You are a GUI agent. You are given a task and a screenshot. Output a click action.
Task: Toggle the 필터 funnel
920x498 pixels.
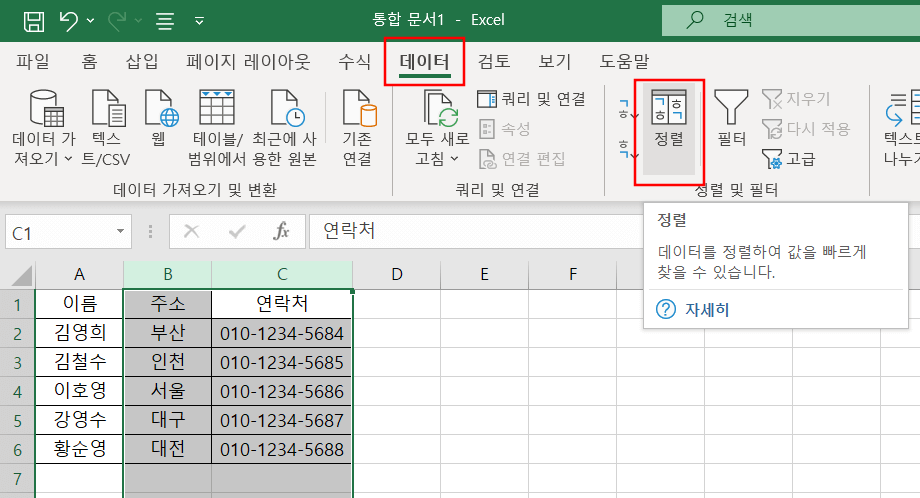point(731,118)
